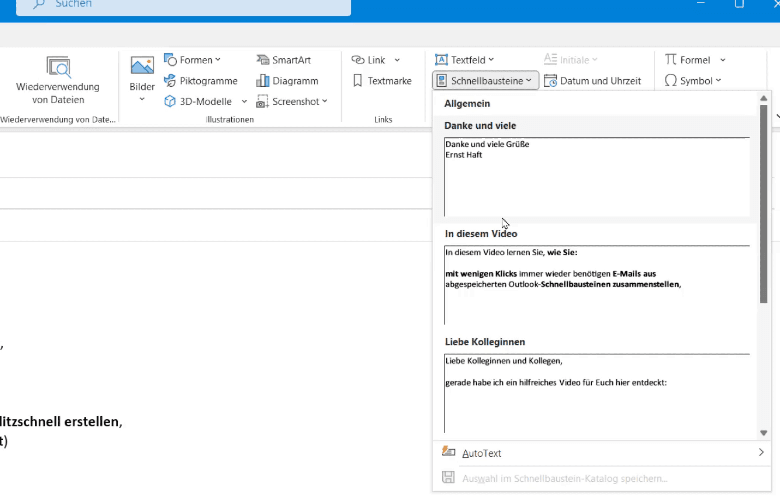Click the Formen shapes icon
The width and height of the screenshot is (780, 496).
pyautogui.click(x=170, y=60)
